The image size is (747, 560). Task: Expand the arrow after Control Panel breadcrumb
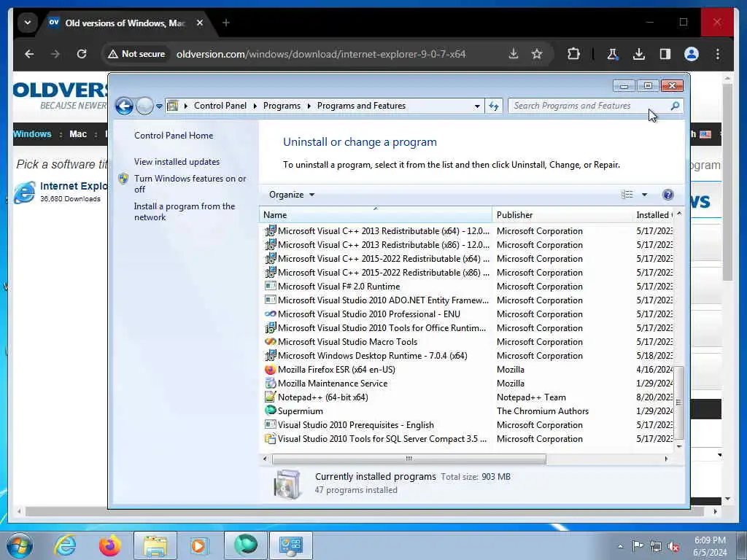pyautogui.click(x=255, y=106)
